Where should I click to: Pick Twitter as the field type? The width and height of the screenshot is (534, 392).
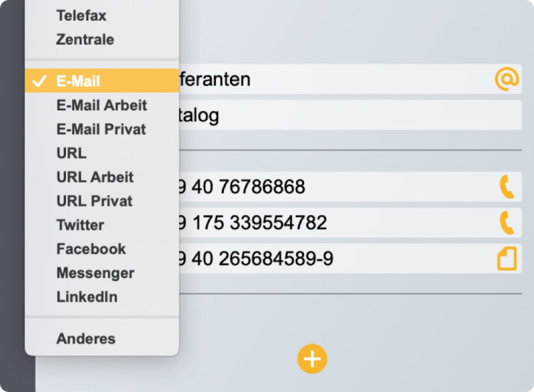pos(80,225)
